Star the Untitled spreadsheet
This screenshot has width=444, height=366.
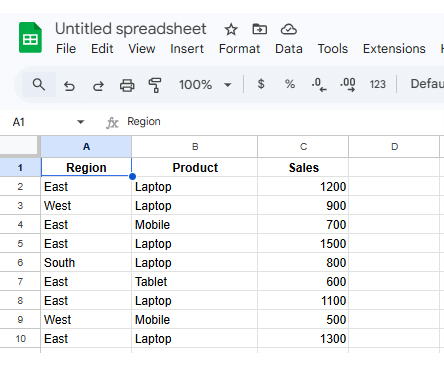click(x=231, y=30)
